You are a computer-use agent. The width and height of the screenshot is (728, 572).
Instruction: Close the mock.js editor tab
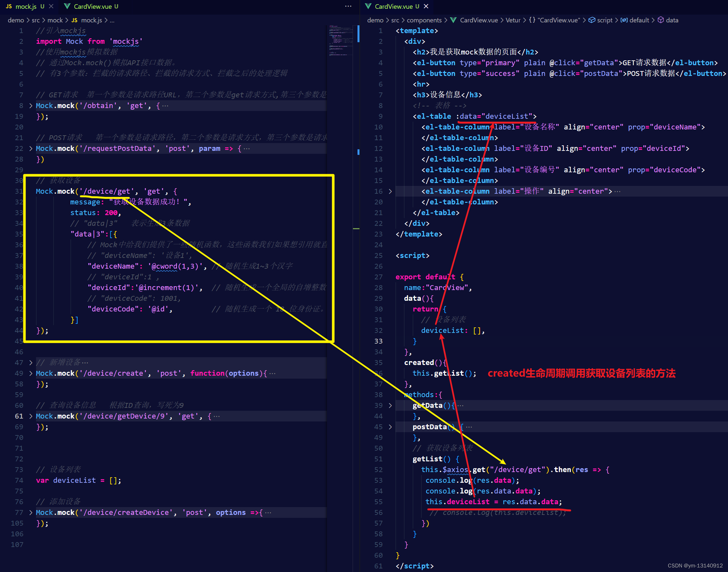[51, 6]
